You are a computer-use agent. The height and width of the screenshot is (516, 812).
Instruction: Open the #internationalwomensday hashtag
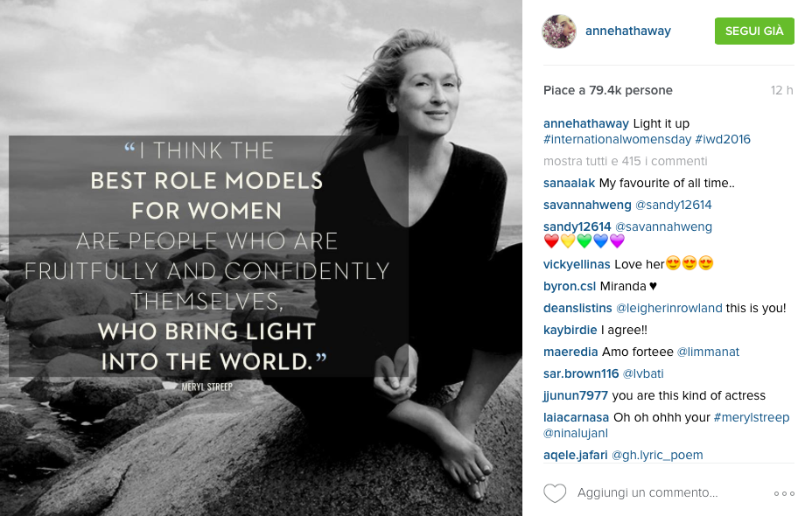pyautogui.click(x=617, y=139)
